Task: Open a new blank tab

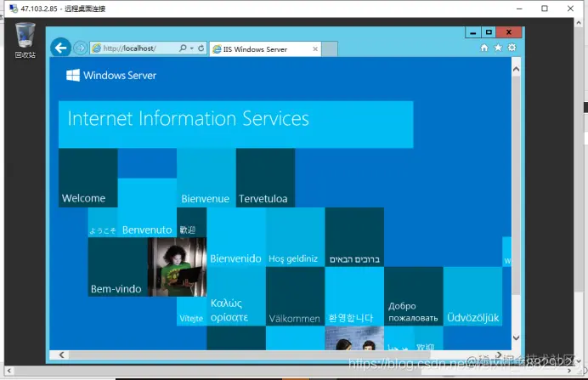Action: tap(330, 49)
